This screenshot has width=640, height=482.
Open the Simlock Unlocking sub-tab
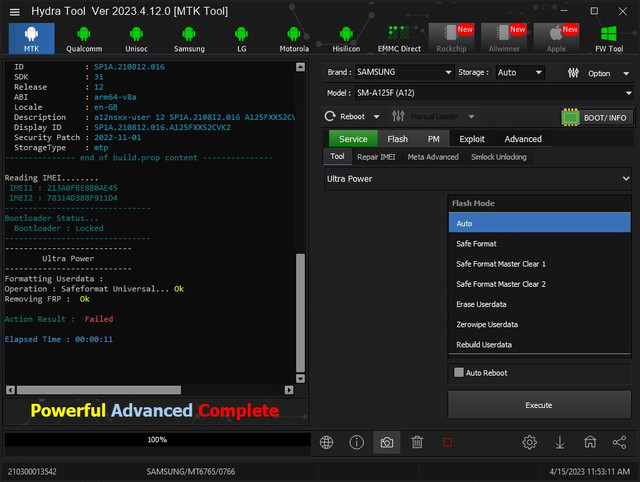click(x=498, y=157)
